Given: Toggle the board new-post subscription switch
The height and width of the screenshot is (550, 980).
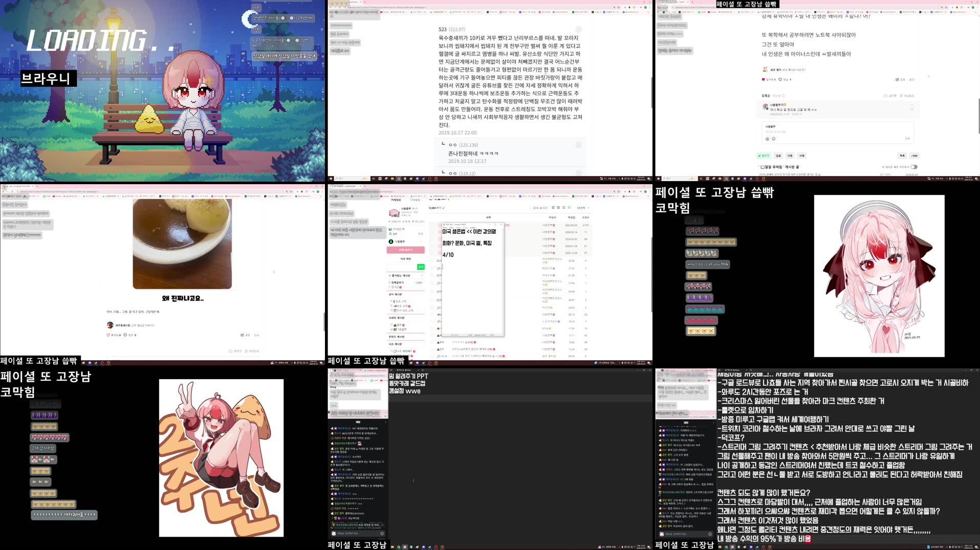Looking at the screenshot, I should [914, 167].
